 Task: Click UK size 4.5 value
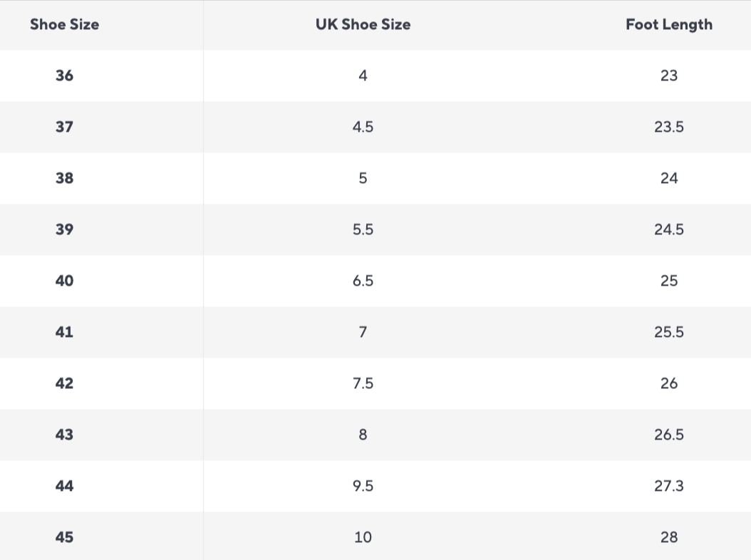pos(363,127)
